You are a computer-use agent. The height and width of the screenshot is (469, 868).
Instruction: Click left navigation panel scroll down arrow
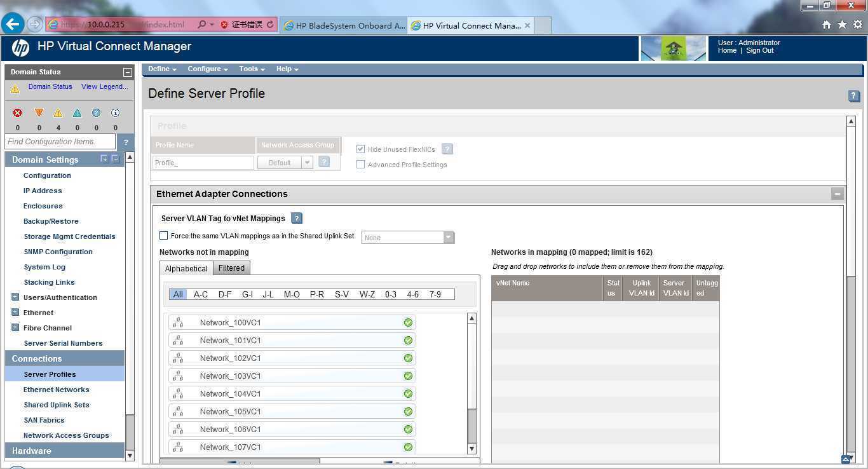(x=130, y=455)
